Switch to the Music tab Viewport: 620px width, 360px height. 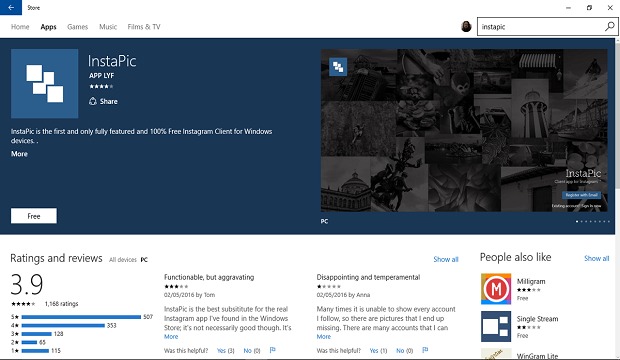click(108, 27)
